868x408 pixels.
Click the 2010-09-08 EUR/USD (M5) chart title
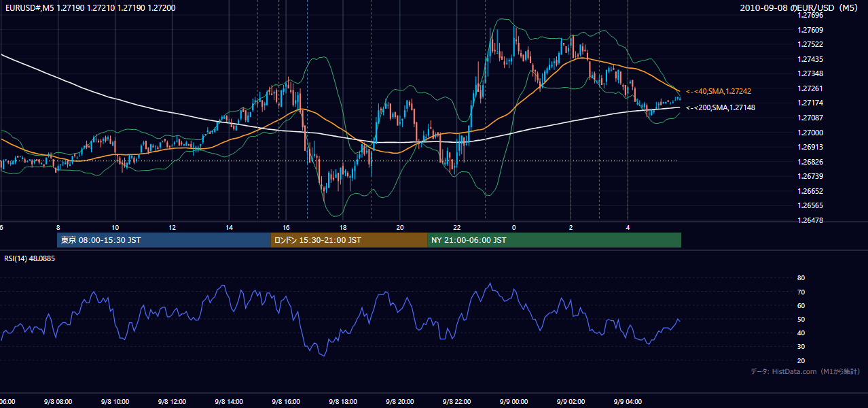point(799,7)
